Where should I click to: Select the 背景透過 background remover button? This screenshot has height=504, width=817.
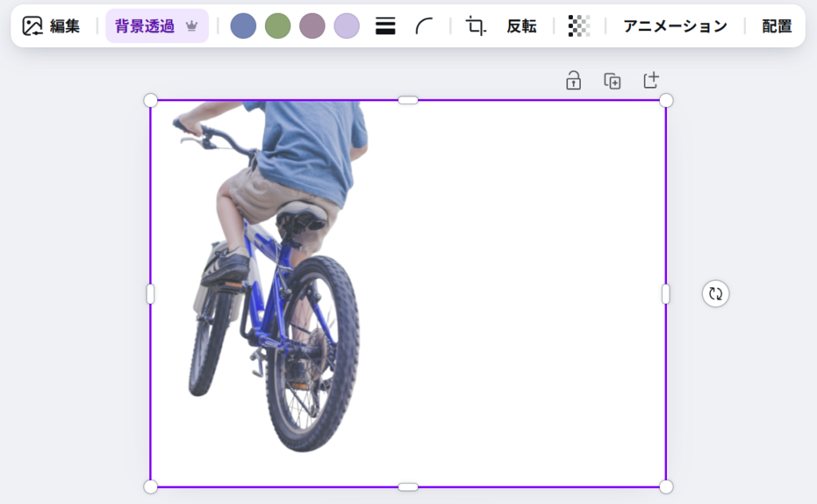144,26
